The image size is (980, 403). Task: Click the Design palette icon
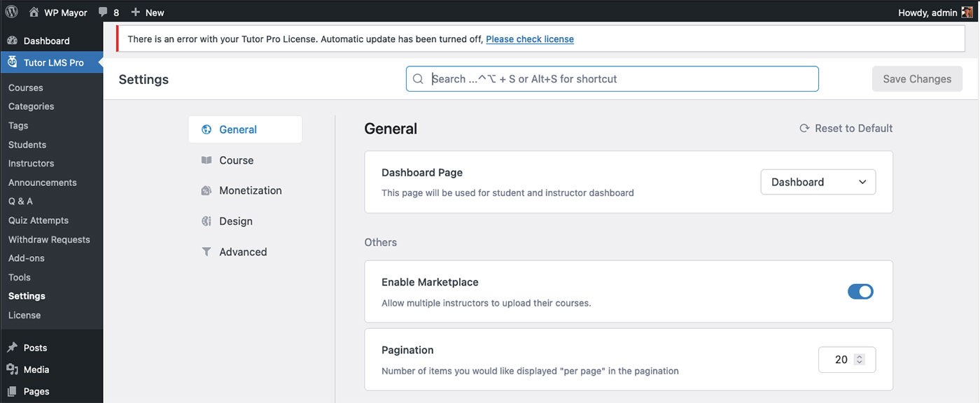206,221
